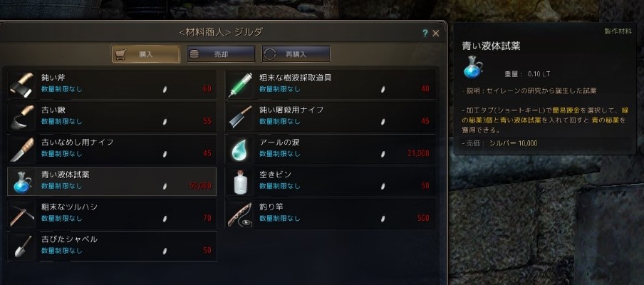
Task: Open the 再購入 (repurchase) tab
Action: click(296, 54)
